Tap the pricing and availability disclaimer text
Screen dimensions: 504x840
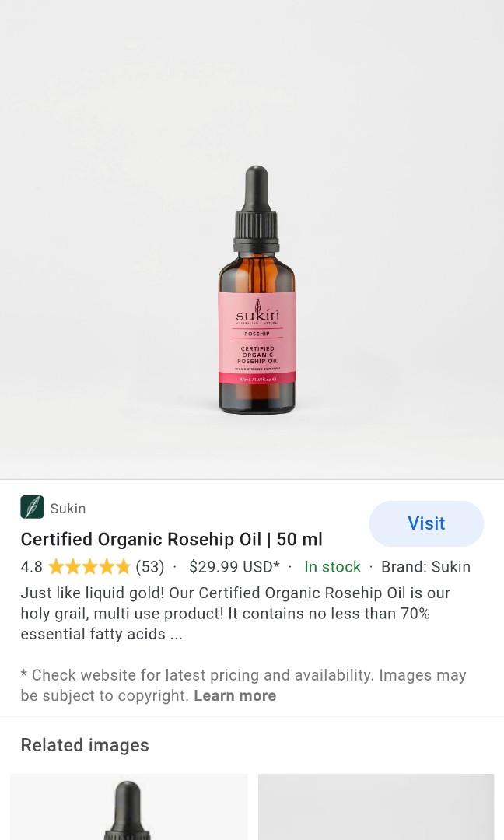point(243,685)
